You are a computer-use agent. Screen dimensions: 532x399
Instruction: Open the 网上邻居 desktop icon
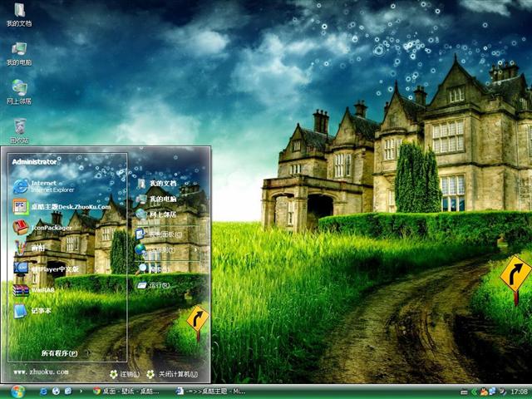[19, 92]
